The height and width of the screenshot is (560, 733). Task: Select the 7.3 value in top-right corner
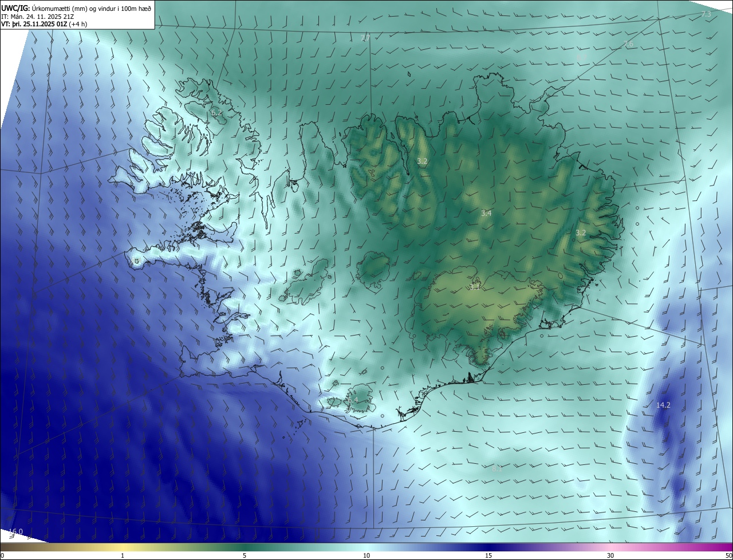(x=706, y=14)
